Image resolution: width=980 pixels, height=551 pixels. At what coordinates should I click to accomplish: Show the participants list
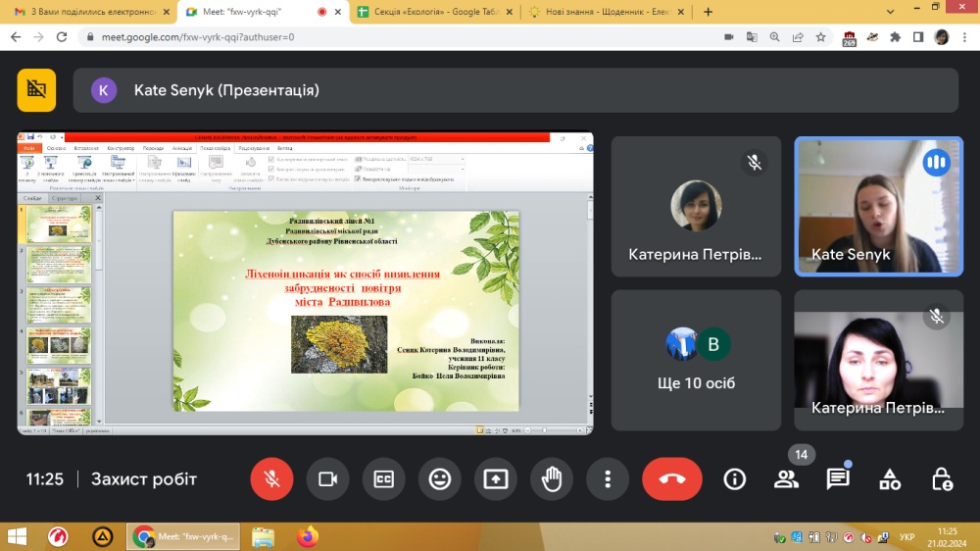coord(786,479)
